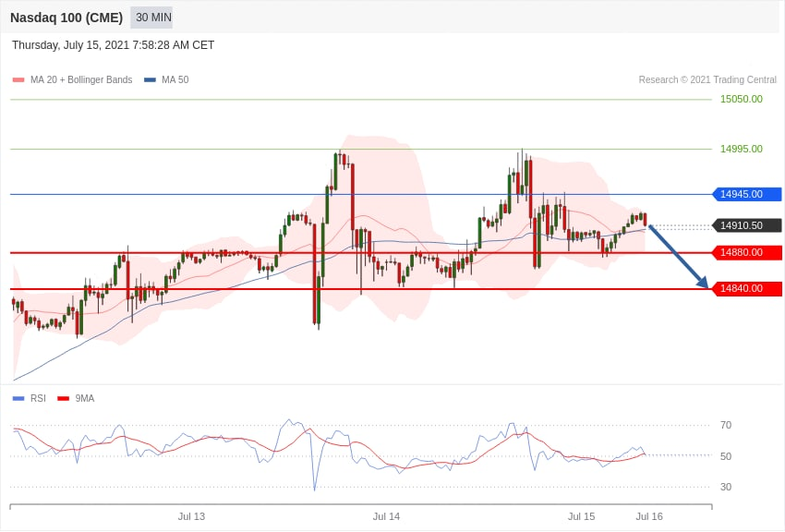
Task: Select the 14910.50 current price tag
Action: click(x=746, y=225)
